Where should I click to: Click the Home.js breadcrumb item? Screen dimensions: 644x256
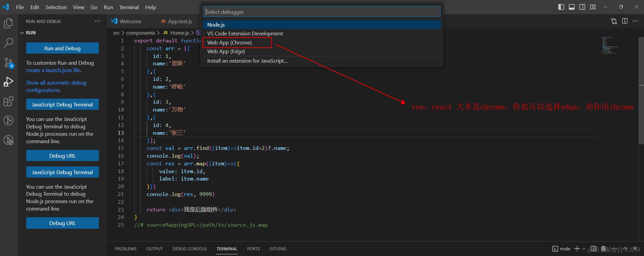(180, 33)
